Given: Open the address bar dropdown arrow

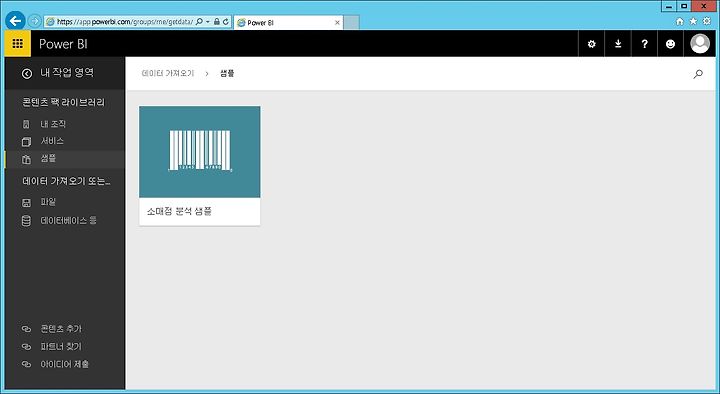Looking at the screenshot, I should (x=208, y=22).
